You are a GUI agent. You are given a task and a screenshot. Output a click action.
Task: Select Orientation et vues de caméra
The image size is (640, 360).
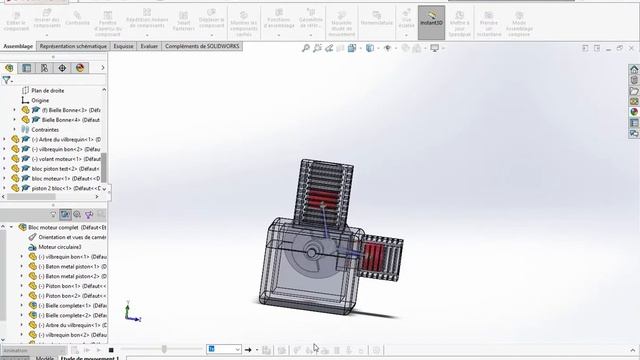tap(72, 237)
